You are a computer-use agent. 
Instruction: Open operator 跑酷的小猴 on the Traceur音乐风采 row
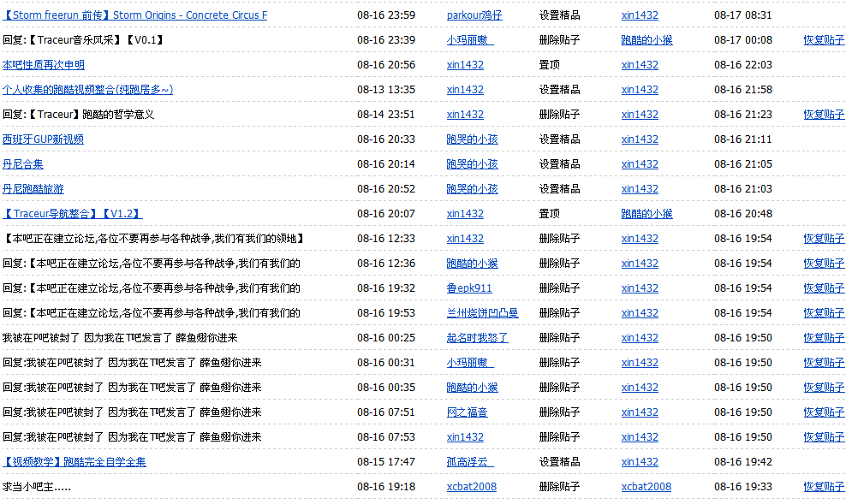(646, 40)
